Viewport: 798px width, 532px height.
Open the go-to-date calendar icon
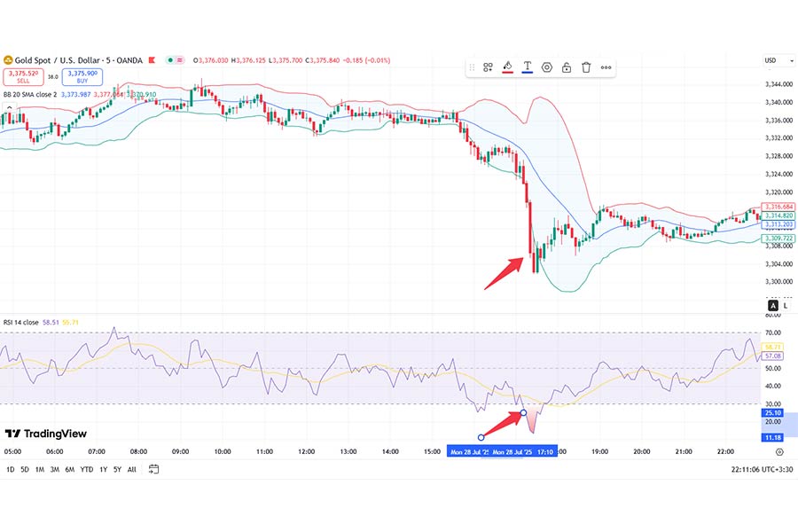[x=153, y=469]
